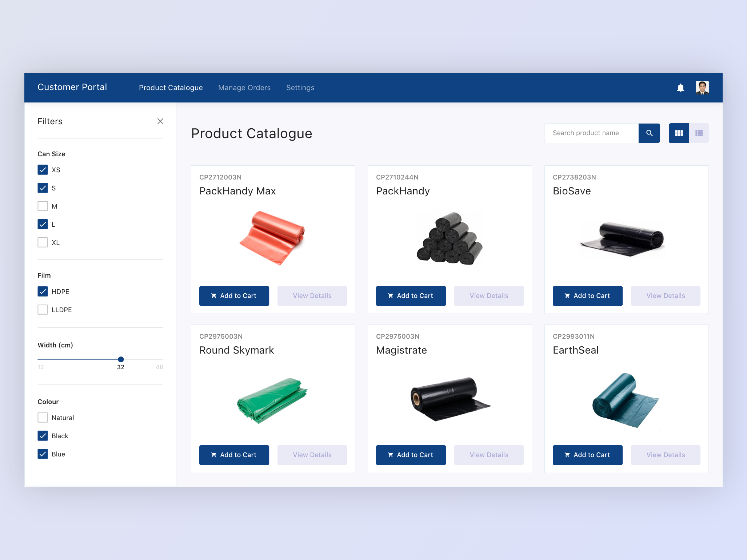Click the PackHandy Max product title

point(237,191)
